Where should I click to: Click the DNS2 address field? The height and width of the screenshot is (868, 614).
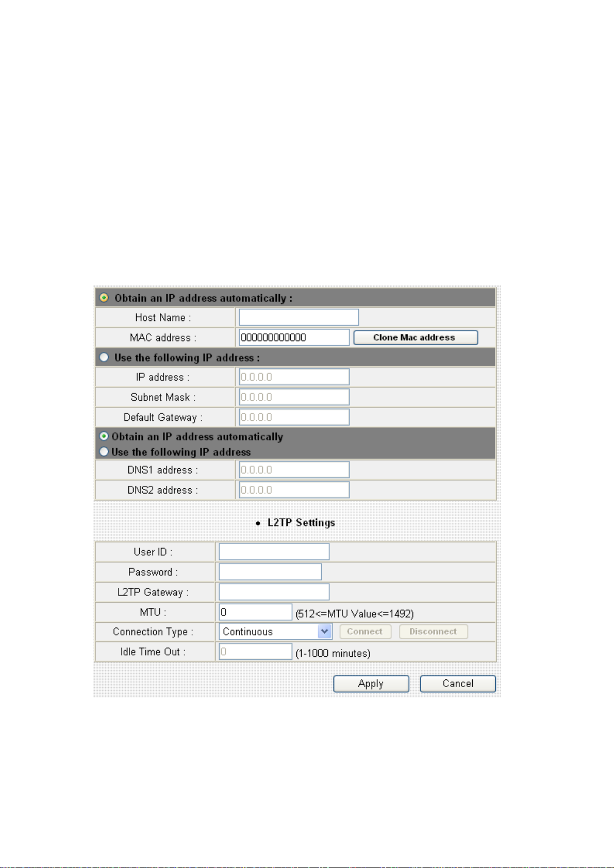coord(294,490)
